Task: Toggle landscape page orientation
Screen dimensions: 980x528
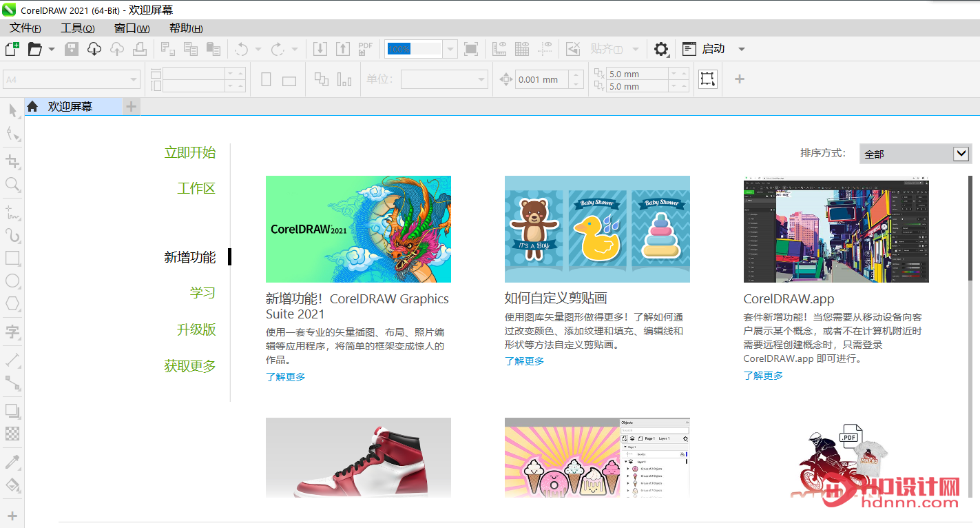Action: point(289,81)
